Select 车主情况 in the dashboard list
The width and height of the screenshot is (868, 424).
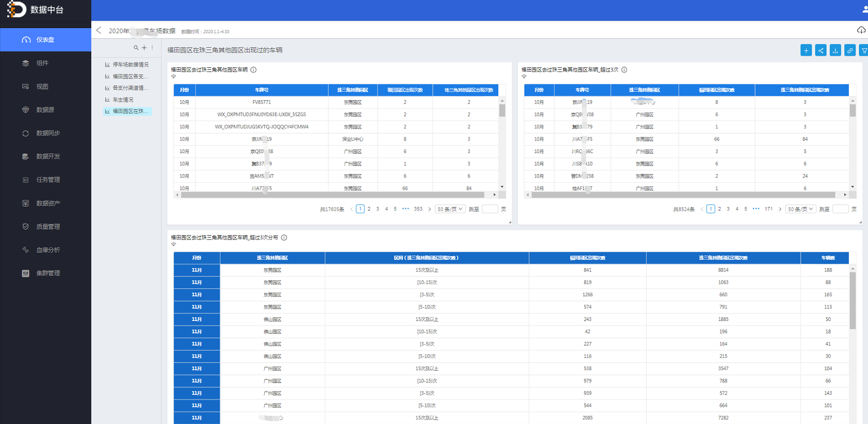[x=123, y=100]
